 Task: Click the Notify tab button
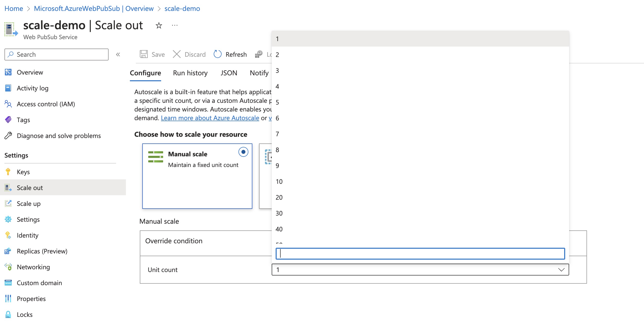[x=259, y=72]
